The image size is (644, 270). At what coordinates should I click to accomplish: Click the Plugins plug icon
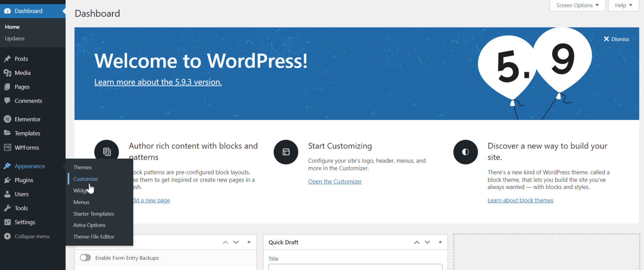[7, 180]
